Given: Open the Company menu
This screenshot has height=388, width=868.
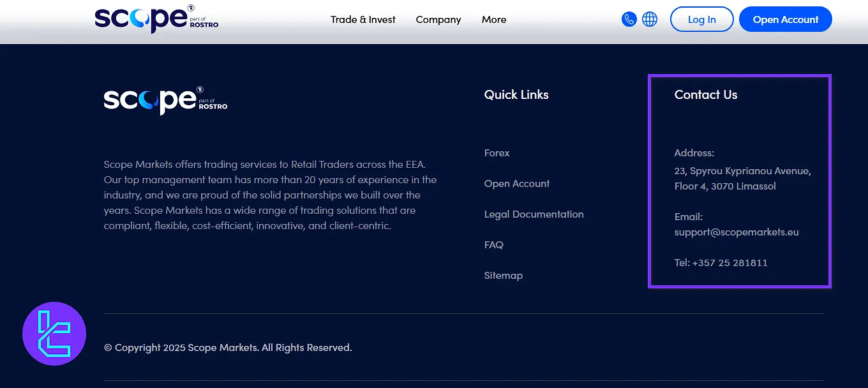Looking at the screenshot, I should 438,20.
